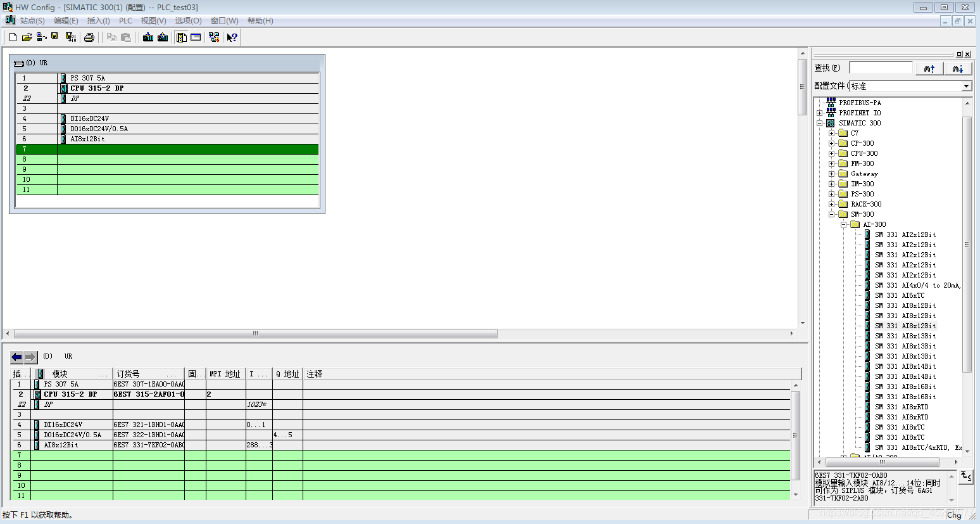Click the Open ONLINE station icon
The width and height of the screenshot is (980, 524).
(41, 37)
